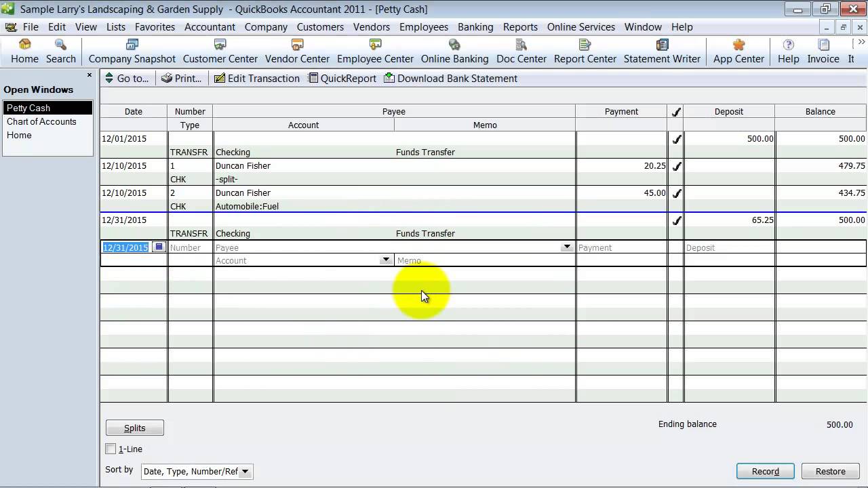Toggle cleared checkmark on check number 1
The height and width of the screenshot is (488, 868).
(675, 166)
